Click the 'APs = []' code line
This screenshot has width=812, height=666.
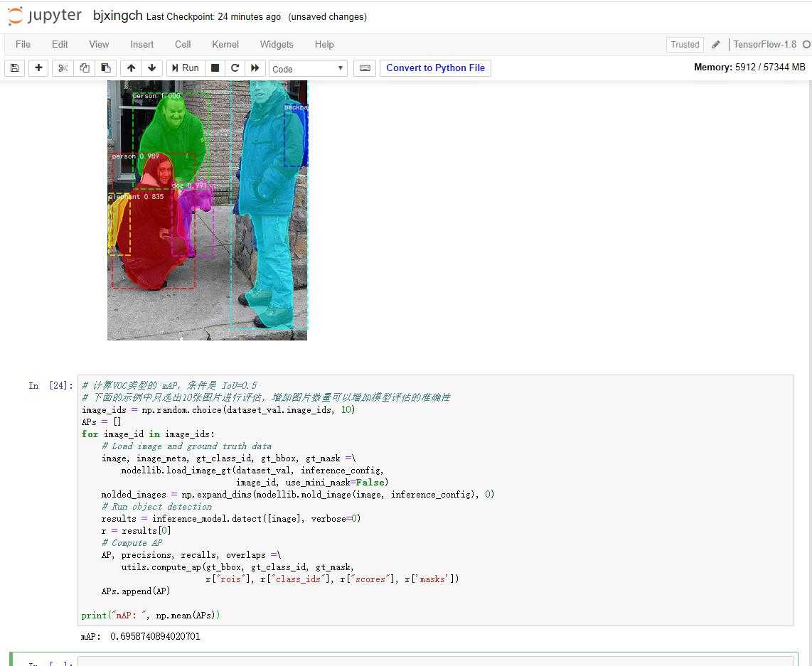[101, 421]
